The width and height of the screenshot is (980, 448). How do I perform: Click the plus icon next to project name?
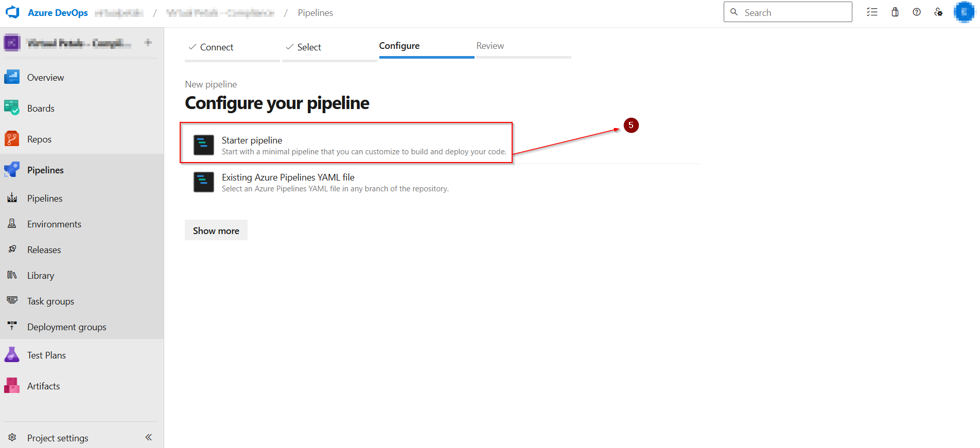[148, 43]
